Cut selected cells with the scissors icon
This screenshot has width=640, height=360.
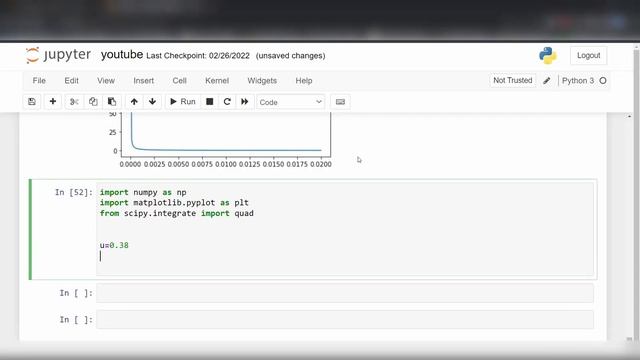point(74,102)
